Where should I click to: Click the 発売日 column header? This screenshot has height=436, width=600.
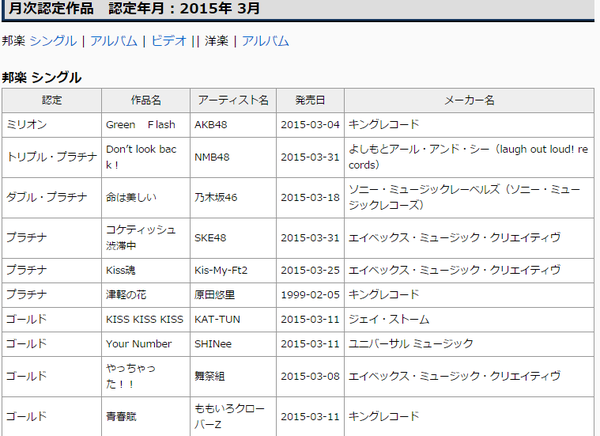coord(310,100)
